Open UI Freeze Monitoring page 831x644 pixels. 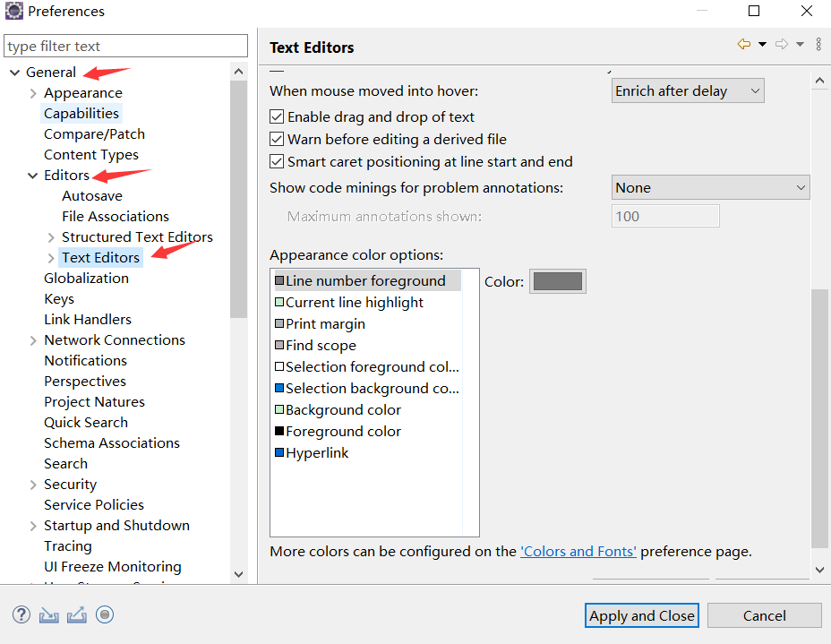coord(112,567)
